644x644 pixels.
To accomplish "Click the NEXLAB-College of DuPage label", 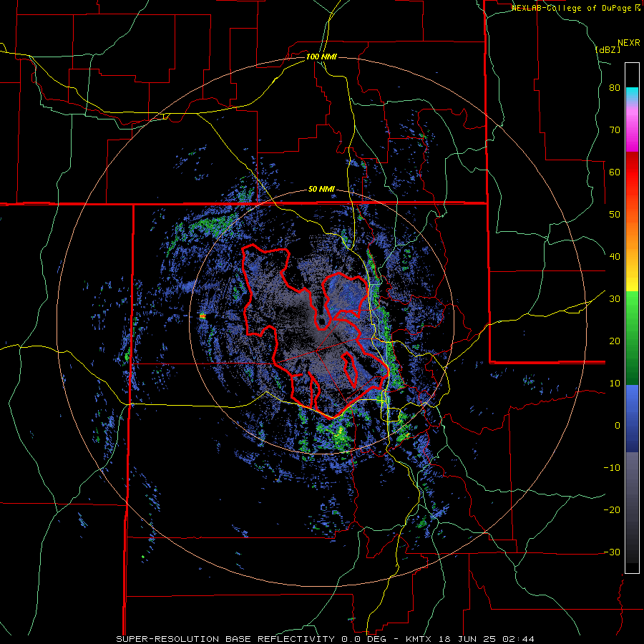I will (576, 8).
